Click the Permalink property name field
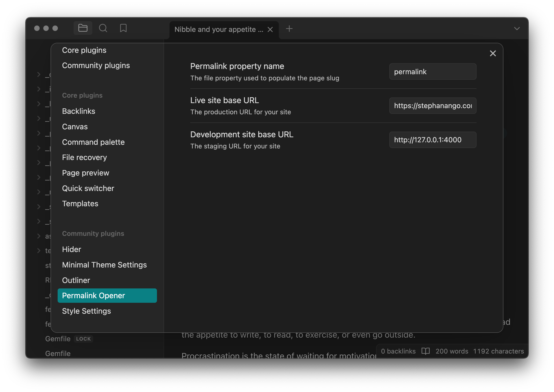Image resolution: width=554 pixels, height=392 pixels. click(432, 72)
